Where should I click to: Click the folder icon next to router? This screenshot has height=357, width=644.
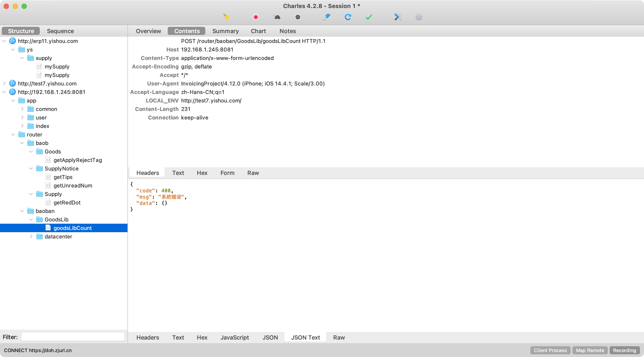tap(21, 134)
